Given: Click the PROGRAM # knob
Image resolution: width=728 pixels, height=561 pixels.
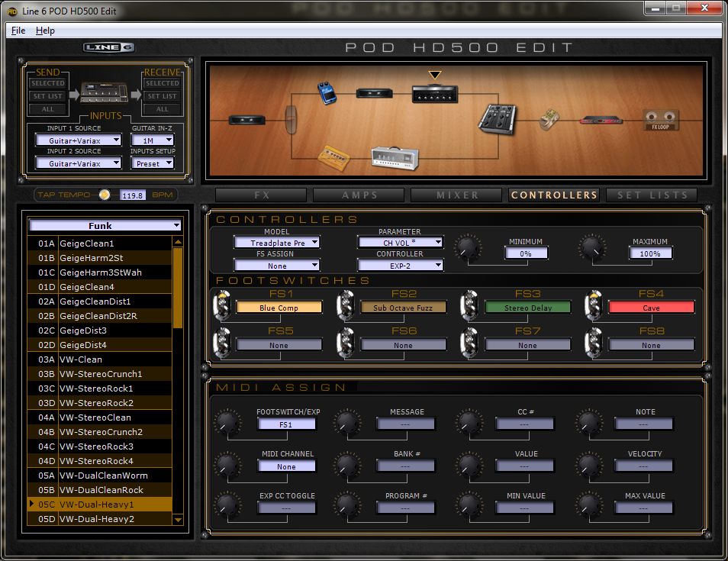Looking at the screenshot, I should click(x=346, y=505).
